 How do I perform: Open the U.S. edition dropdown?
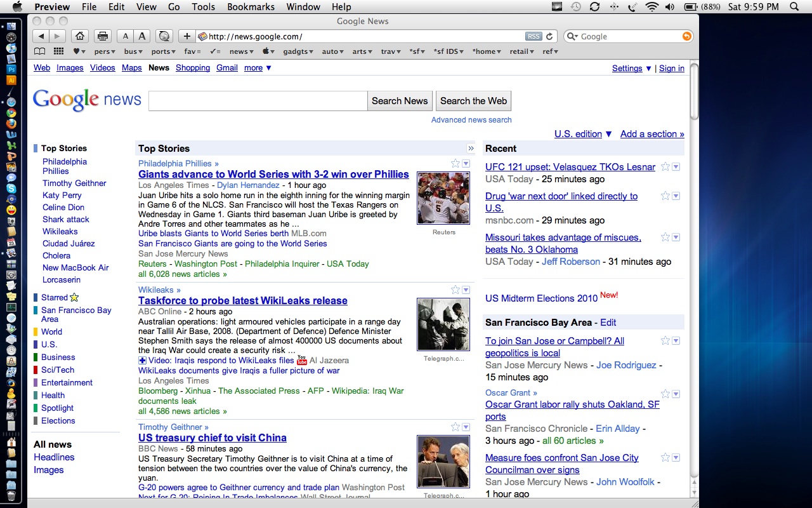(583, 134)
